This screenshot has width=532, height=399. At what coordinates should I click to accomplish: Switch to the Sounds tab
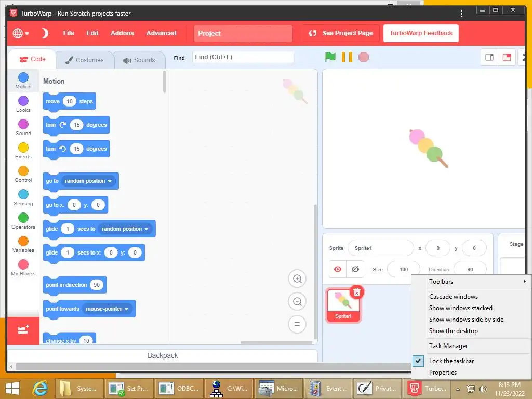139,60
